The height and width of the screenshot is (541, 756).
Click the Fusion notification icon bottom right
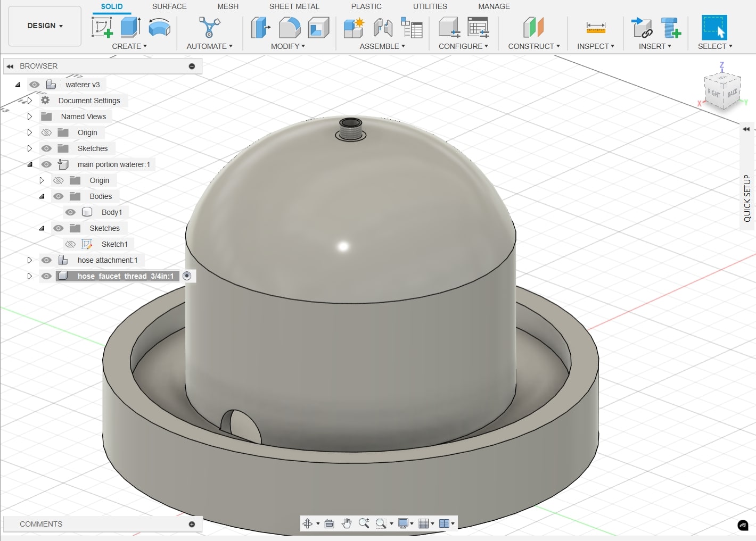(743, 526)
